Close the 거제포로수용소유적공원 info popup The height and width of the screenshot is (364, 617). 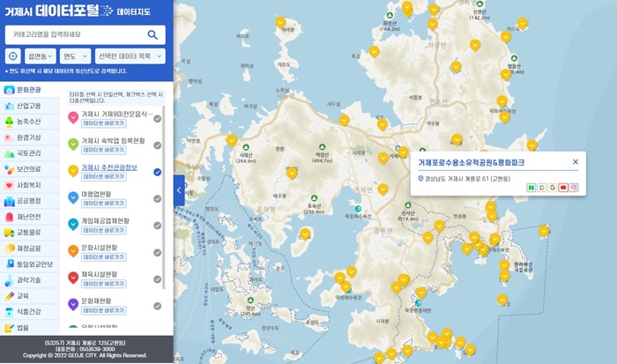coord(576,162)
